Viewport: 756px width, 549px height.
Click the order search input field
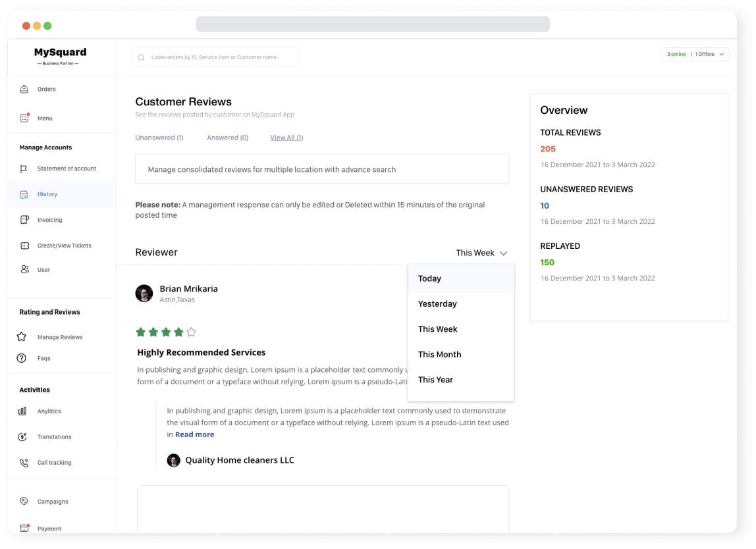pos(215,57)
